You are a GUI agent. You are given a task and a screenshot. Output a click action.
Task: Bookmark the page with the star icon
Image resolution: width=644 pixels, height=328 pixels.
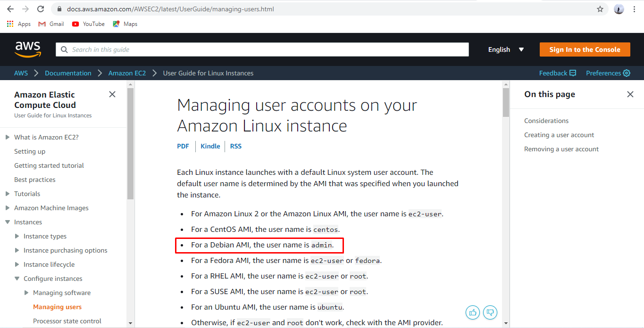click(x=600, y=9)
